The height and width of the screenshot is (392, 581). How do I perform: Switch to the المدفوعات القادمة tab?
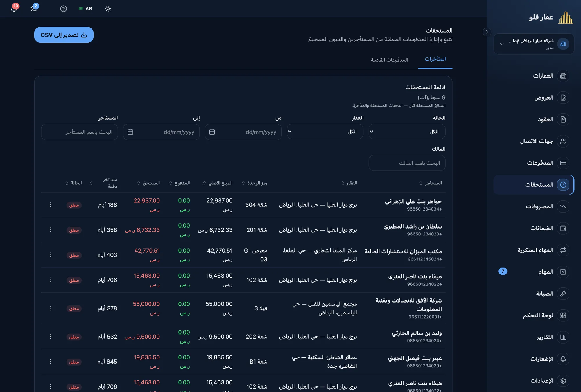[x=389, y=60]
